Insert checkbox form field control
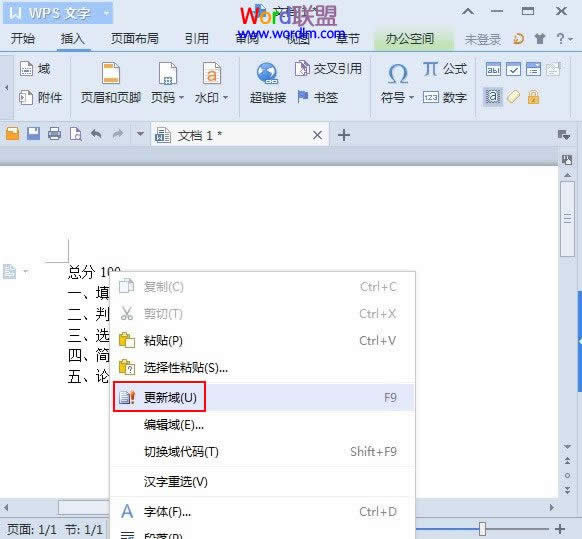 [x=513, y=69]
